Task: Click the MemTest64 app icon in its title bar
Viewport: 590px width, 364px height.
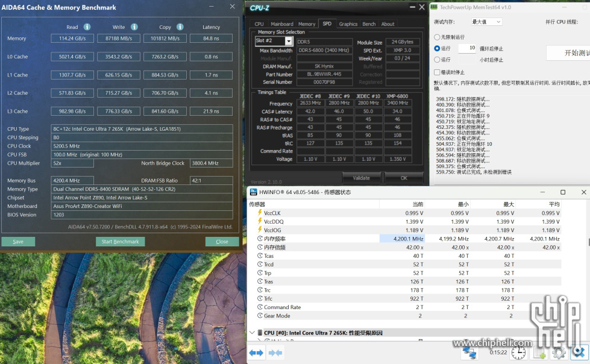Action: [x=434, y=7]
